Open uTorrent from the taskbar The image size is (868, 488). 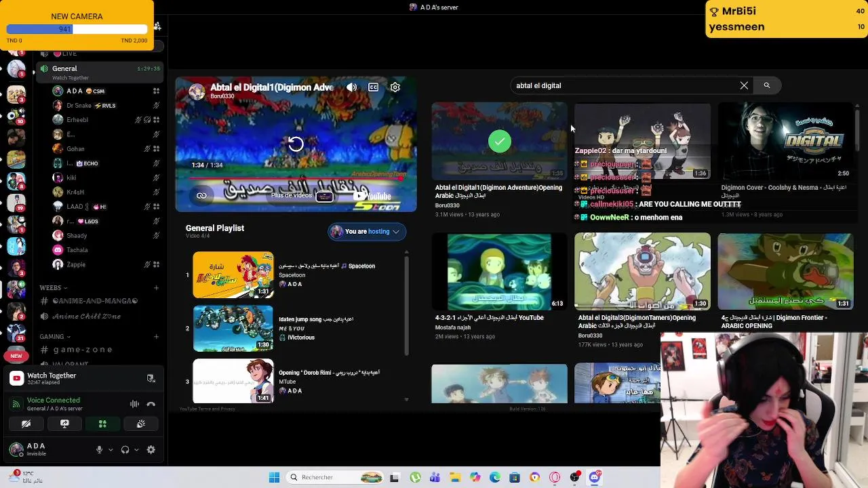[415, 477]
